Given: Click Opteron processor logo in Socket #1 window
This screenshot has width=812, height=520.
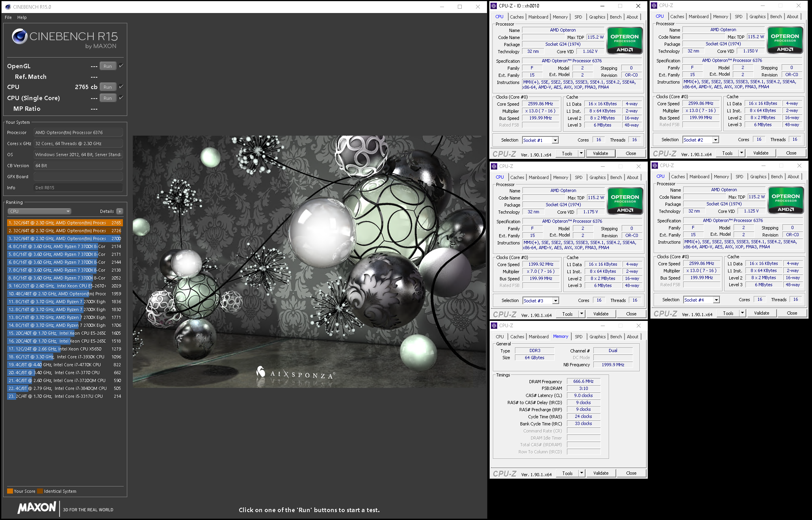Looking at the screenshot, I should coord(624,40).
